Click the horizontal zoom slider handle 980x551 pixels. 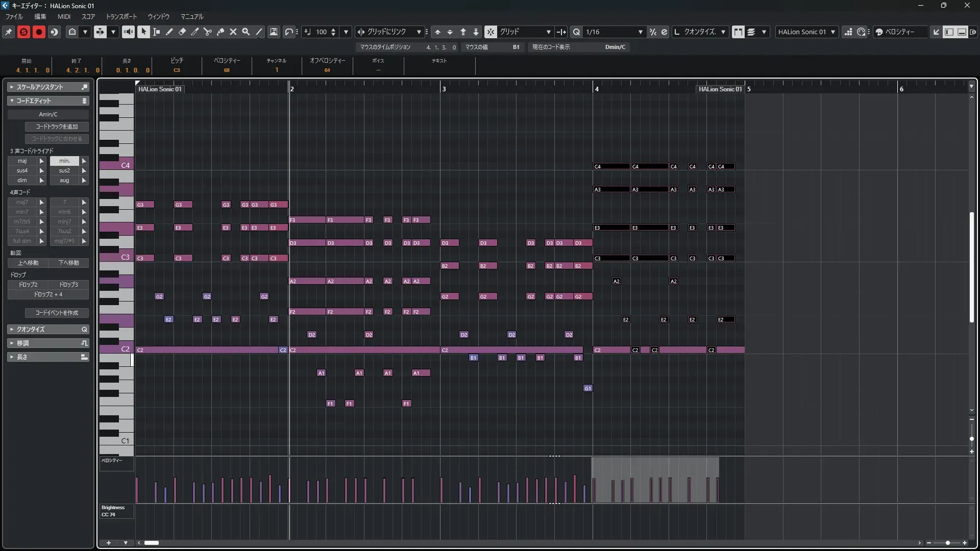point(948,543)
